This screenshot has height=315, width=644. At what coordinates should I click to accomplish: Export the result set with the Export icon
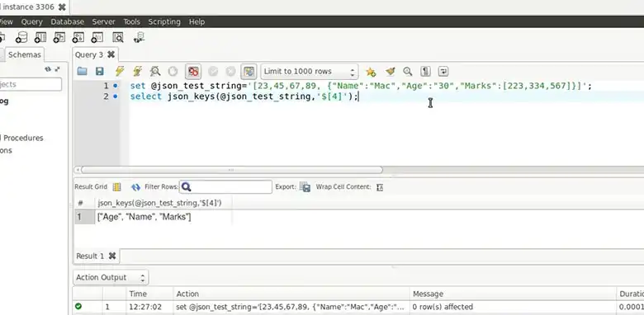click(305, 187)
